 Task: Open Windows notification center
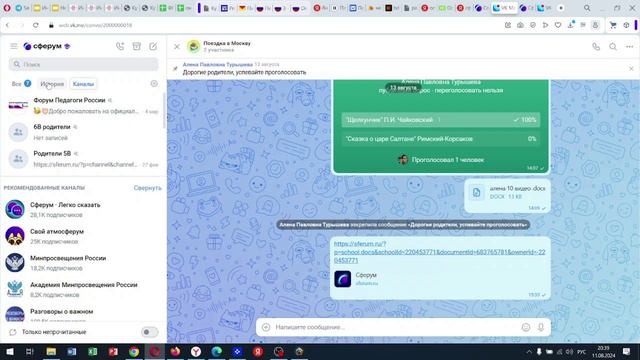point(627,351)
